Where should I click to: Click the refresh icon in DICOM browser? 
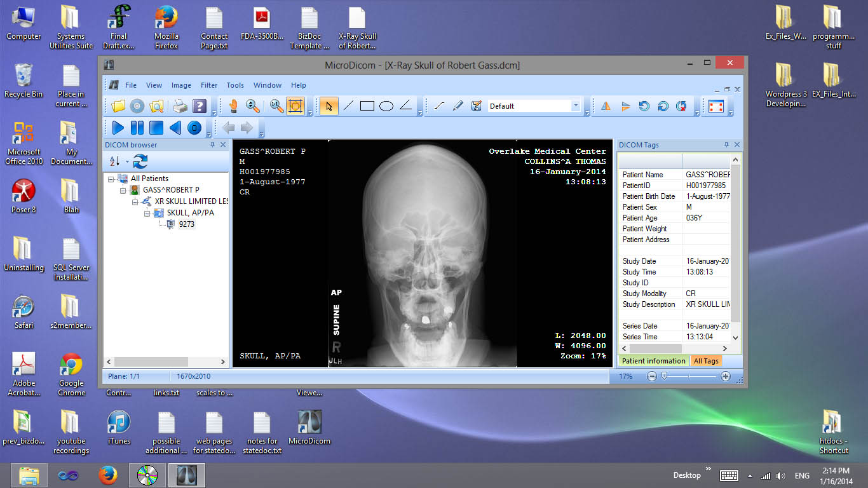pos(140,161)
